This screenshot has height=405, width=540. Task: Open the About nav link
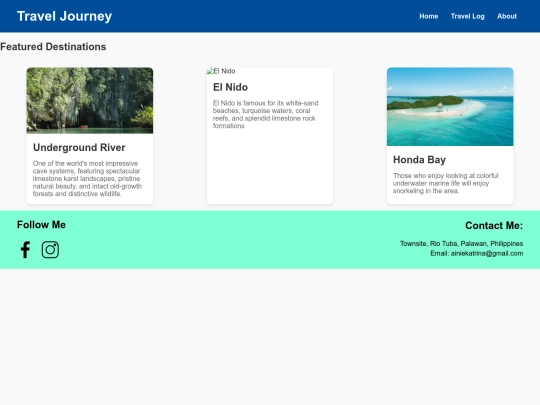(507, 16)
